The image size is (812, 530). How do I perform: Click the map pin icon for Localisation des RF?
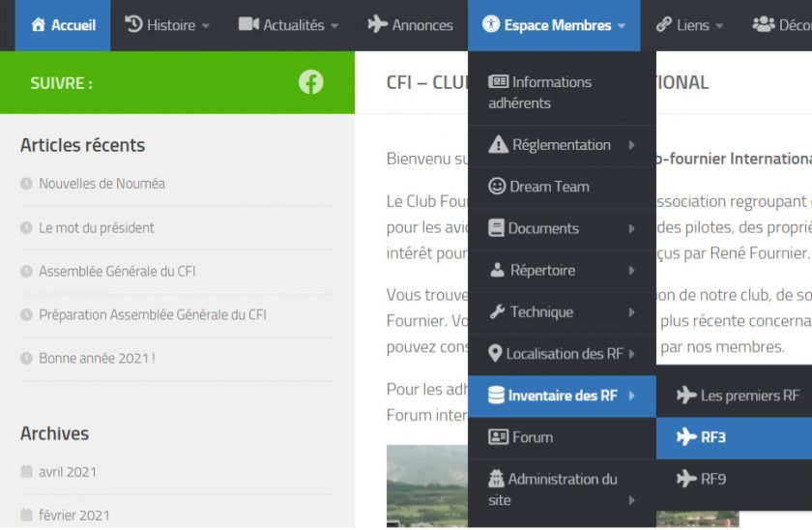point(496,354)
